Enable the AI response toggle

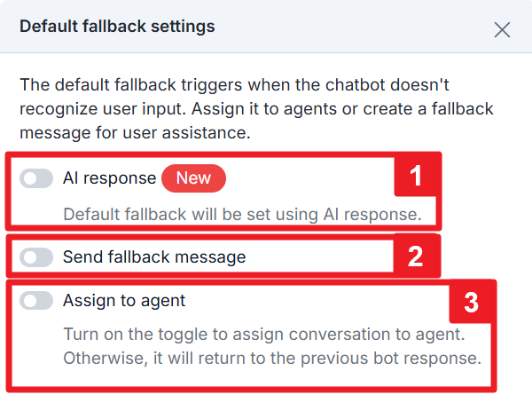[x=36, y=178]
